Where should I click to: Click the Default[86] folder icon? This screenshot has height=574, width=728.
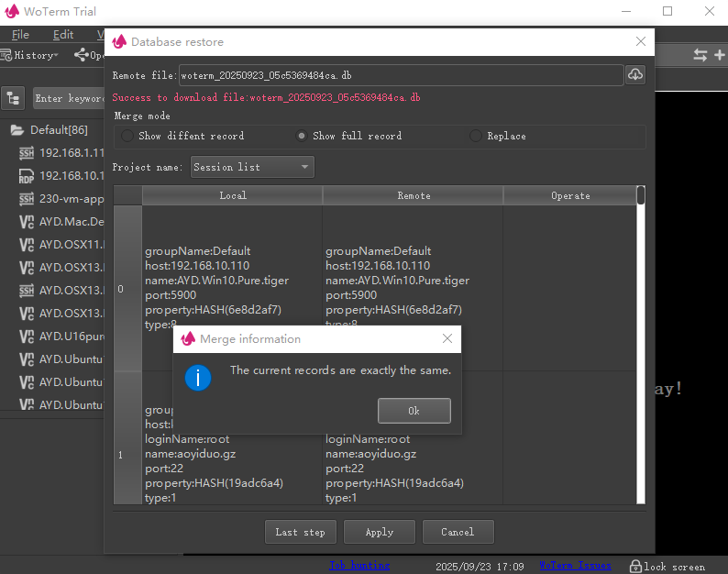17,130
